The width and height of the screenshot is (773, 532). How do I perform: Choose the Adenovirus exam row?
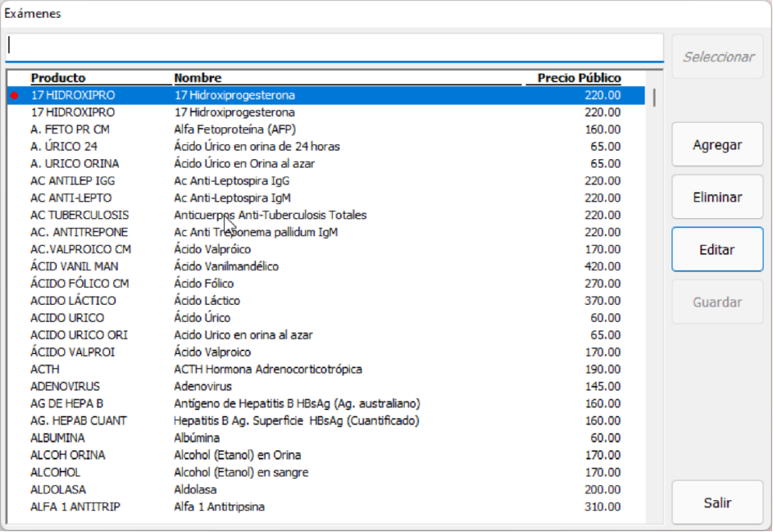(202, 387)
